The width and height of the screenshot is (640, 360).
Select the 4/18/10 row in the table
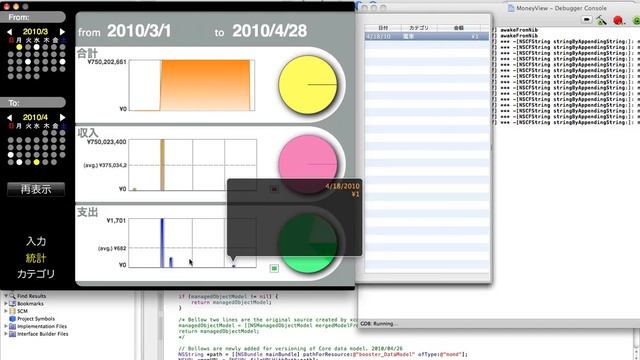[x=427, y=36]
